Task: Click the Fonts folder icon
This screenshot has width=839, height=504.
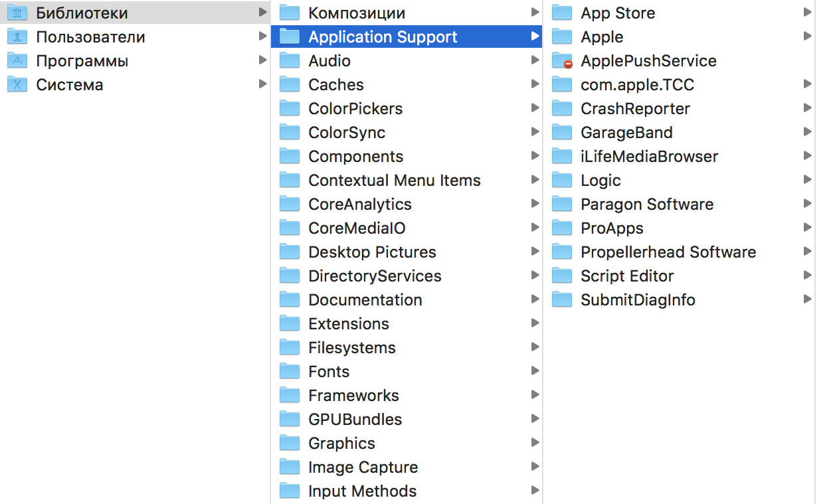Action: pyautogui.click(x=290, y=371)
